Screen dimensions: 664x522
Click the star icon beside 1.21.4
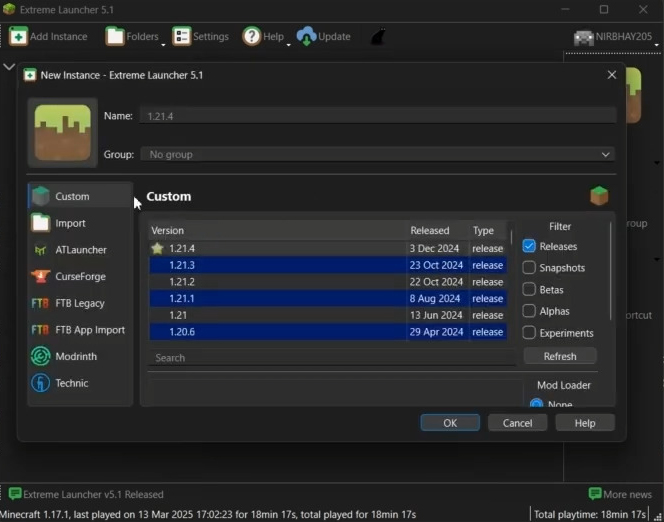click(158, 248)
